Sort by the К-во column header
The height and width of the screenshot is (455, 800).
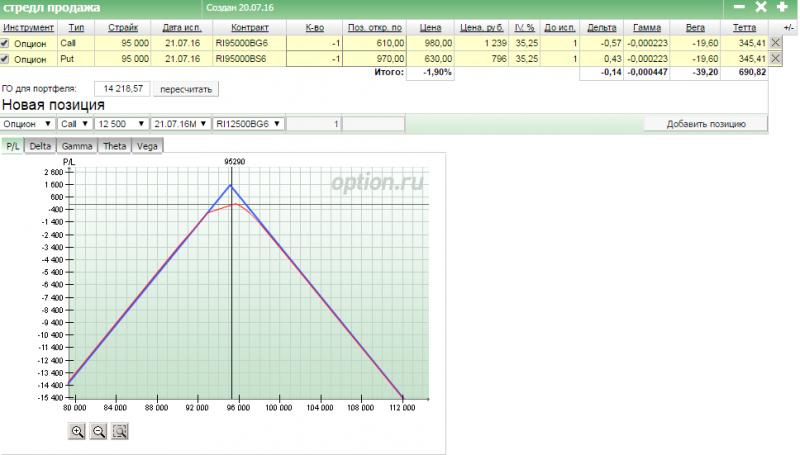pyautogui.click(x=315, y=28)
